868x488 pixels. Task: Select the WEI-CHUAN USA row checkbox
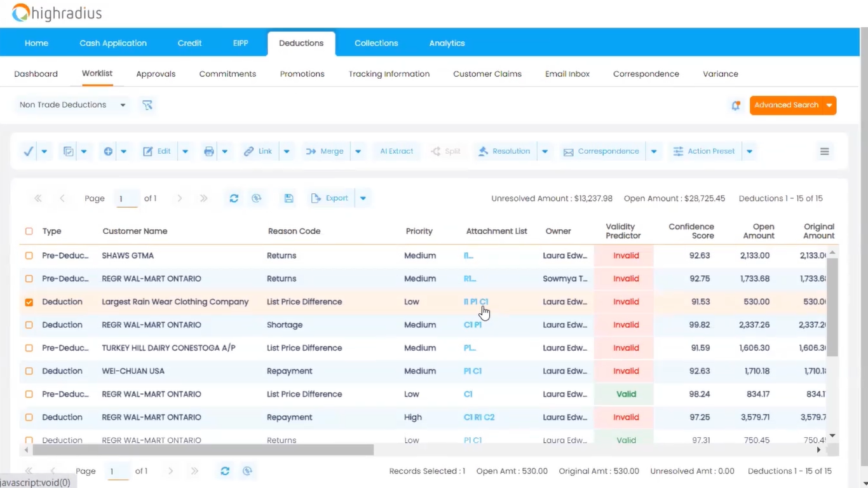click(x=29, y=370)
